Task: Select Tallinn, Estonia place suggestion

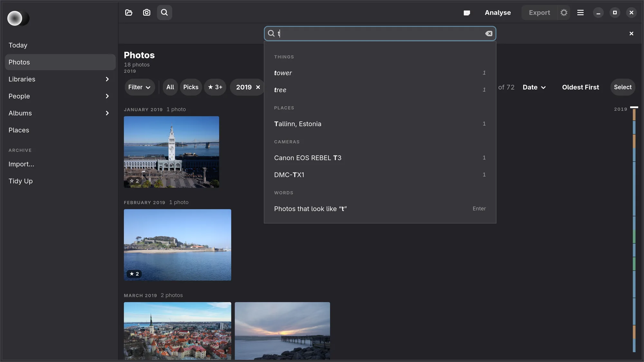Action: click(380, 124)
